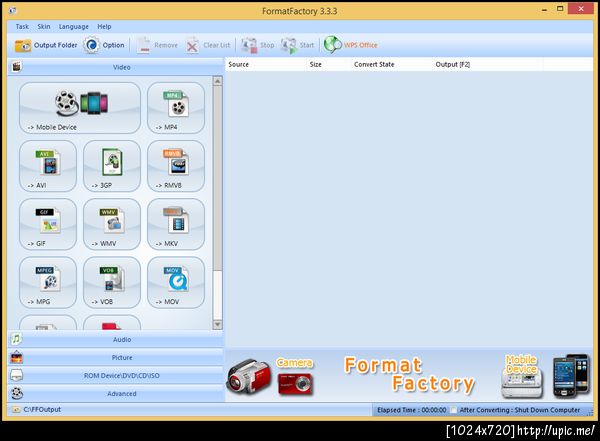Click the Format Factory logo banner
Viewport: 600px width, 441px height.
point(409,375)
